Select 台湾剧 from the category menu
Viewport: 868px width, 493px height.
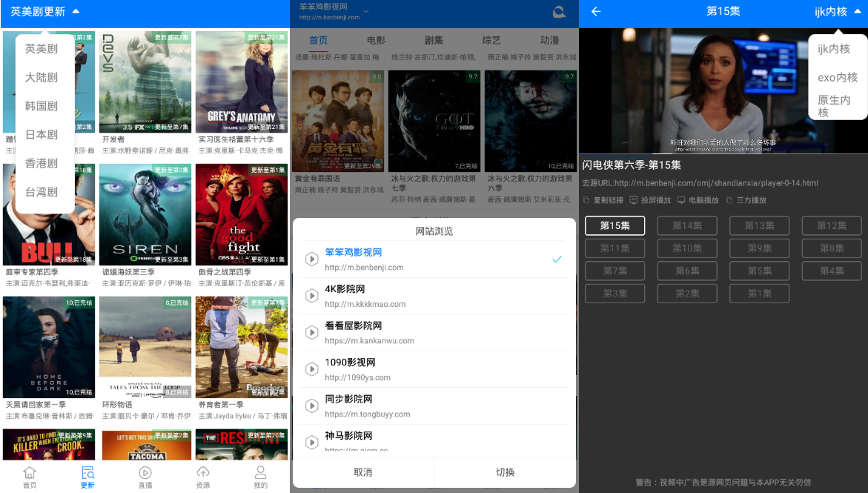click(x=42, y=192)
